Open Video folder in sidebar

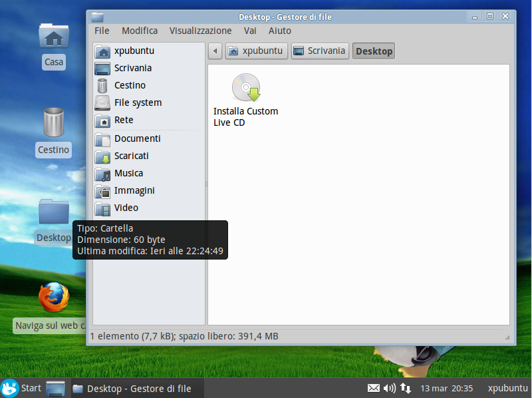tap(149, 208)
